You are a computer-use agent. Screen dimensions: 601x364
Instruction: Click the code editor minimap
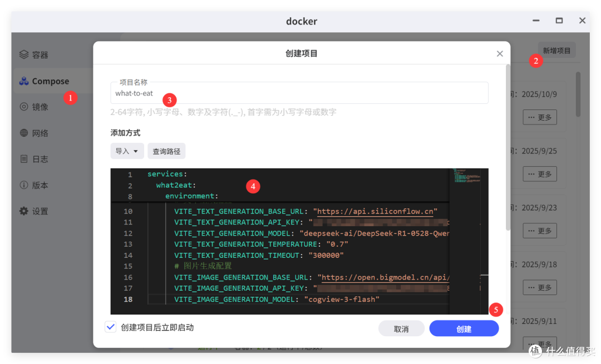[x=467, y=176]
